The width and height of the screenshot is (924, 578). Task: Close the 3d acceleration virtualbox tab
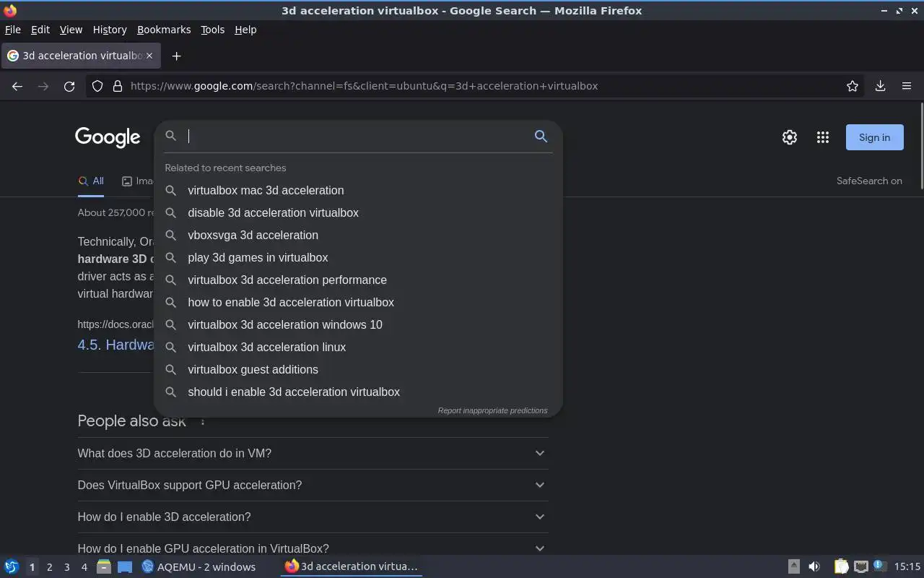tap(149, 56)
